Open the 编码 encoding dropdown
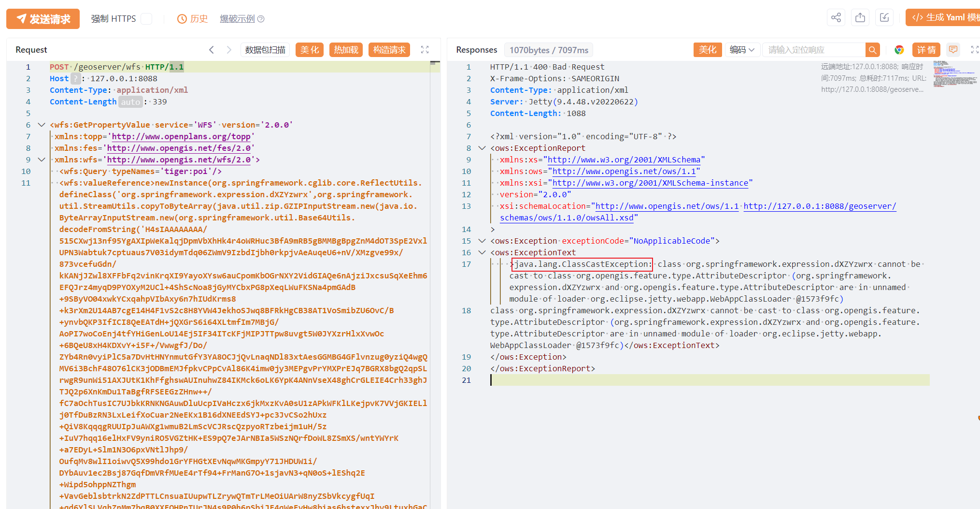 tap(742, 50)
